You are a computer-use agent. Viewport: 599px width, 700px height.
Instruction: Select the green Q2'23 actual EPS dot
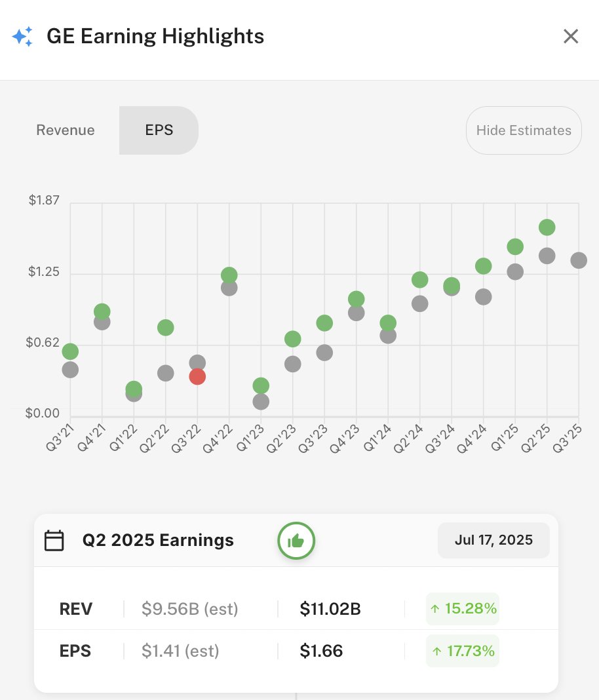[x=293, y=339]
